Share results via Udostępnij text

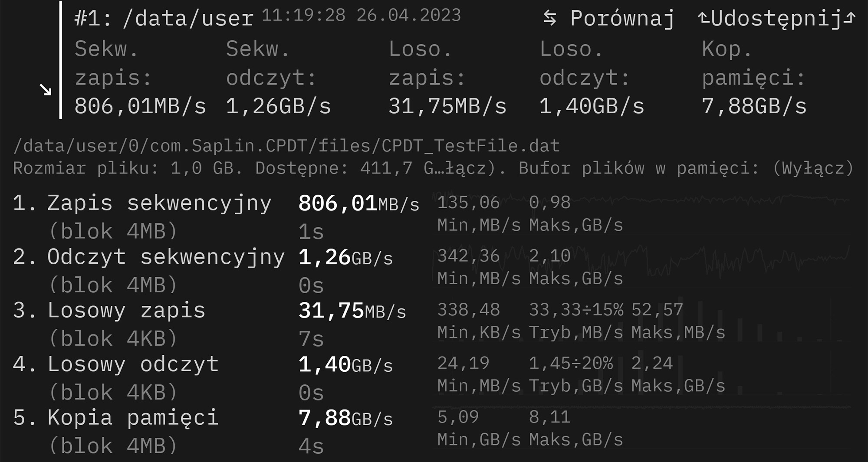pos(777,19)
